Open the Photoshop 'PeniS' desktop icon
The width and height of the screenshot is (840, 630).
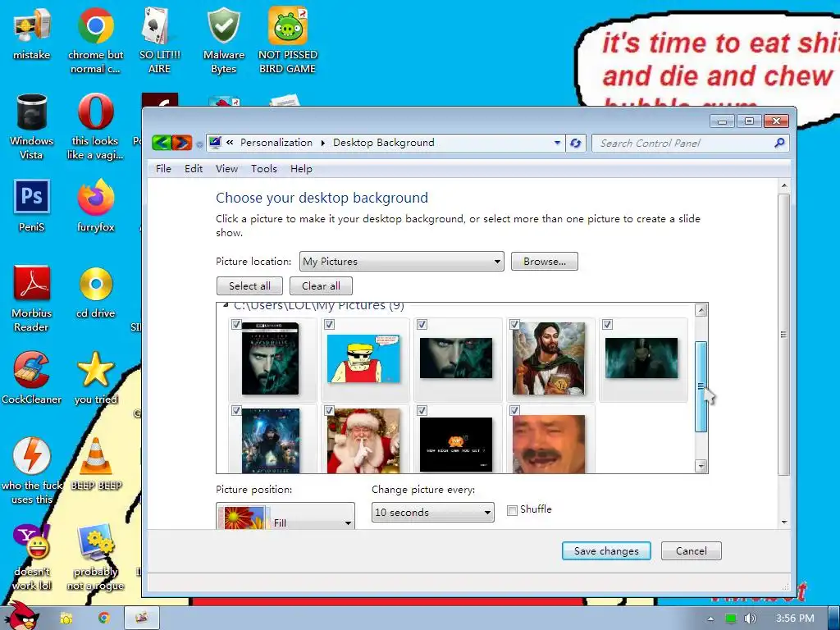(32, 205)
